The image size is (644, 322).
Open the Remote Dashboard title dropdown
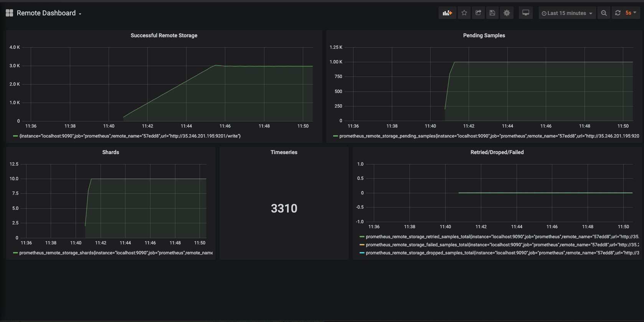(49, 13)
